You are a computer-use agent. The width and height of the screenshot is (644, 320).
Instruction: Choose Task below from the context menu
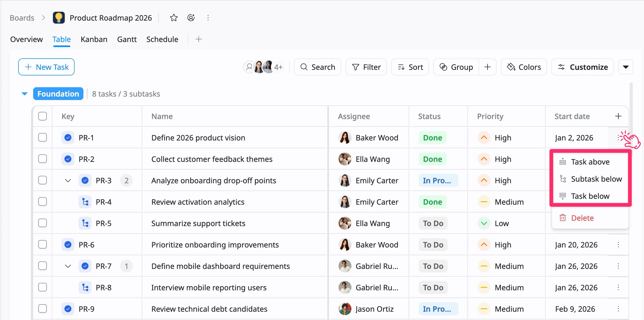pyautogui.click(x=590, y=196)
